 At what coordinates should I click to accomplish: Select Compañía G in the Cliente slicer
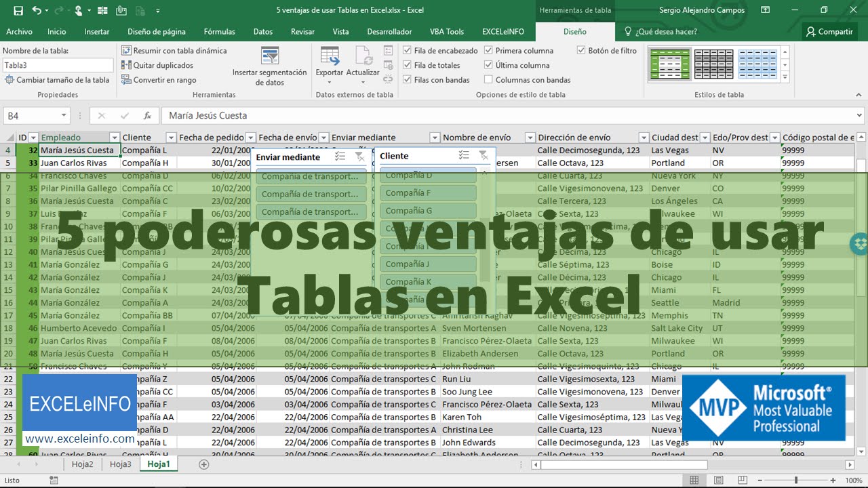click(428, 211)
